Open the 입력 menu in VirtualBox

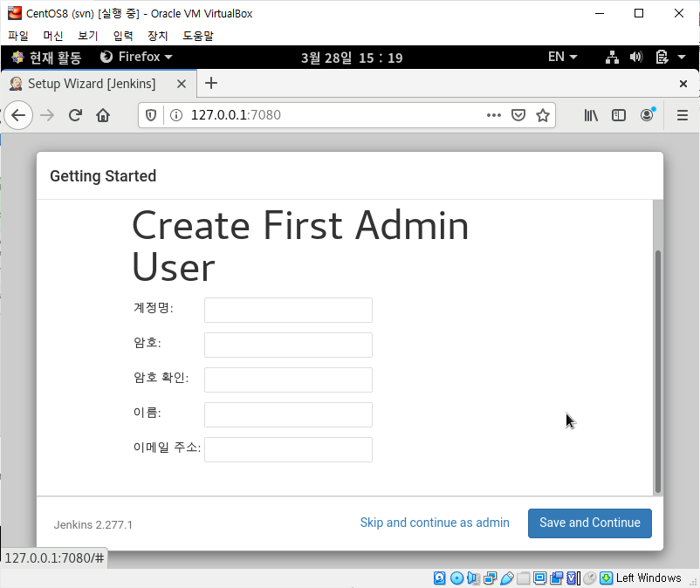(x=123, y=36)
